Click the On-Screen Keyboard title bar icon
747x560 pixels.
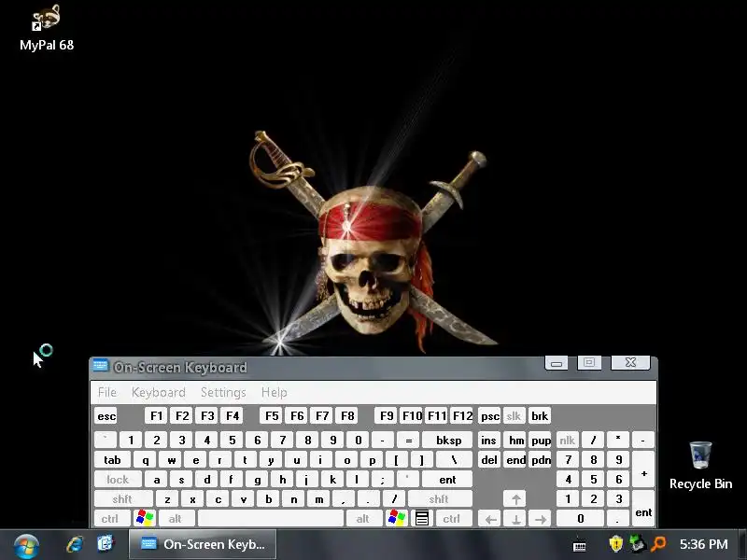101,366
